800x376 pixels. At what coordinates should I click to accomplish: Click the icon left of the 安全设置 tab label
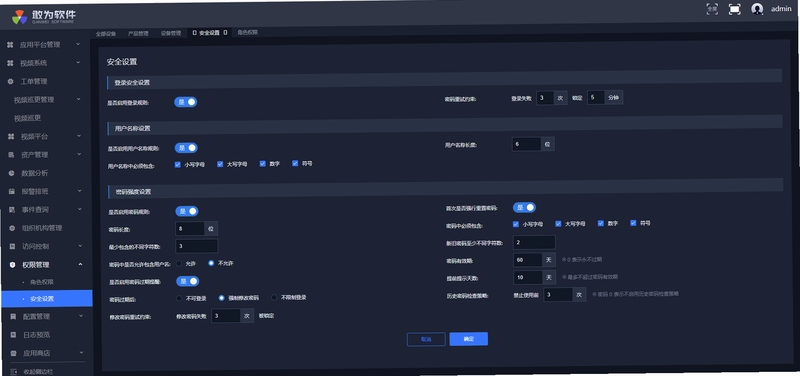[x=194, y=33]
